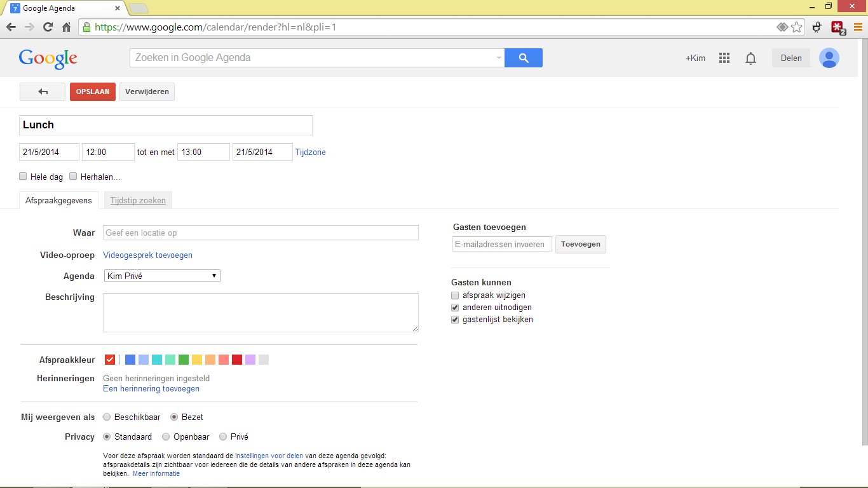The height and width of the screenshot is (488, 868).
Task: Click the account profile avatar
Action: click(x=829, y=58)
